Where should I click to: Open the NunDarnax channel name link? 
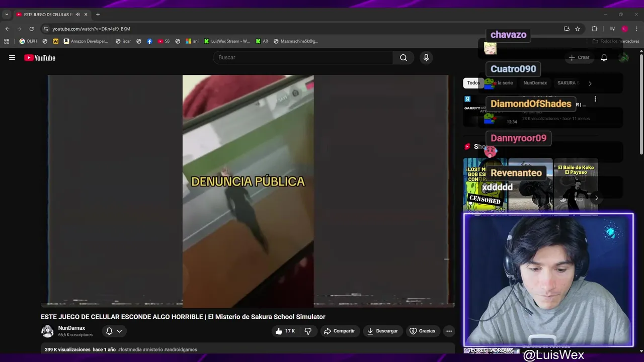pyautogui.click(x=71, y=328)
